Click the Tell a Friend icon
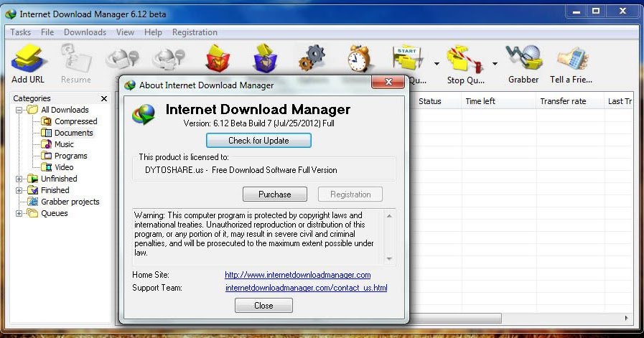The height and width of the screenshot is (338, 644). pos(572,59)
